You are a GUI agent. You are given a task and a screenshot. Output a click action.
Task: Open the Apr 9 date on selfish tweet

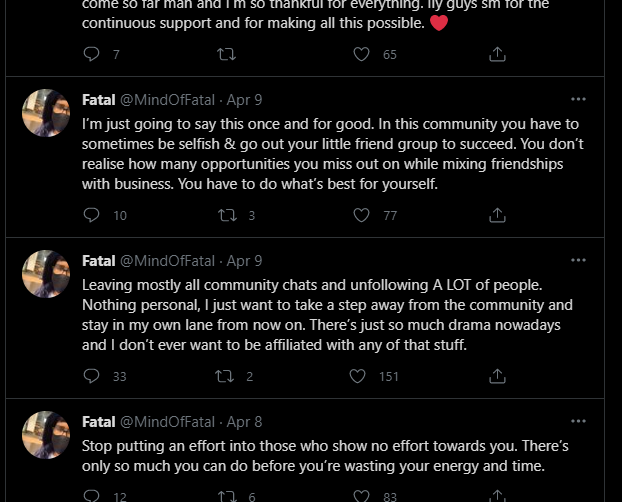click(245, 100)
